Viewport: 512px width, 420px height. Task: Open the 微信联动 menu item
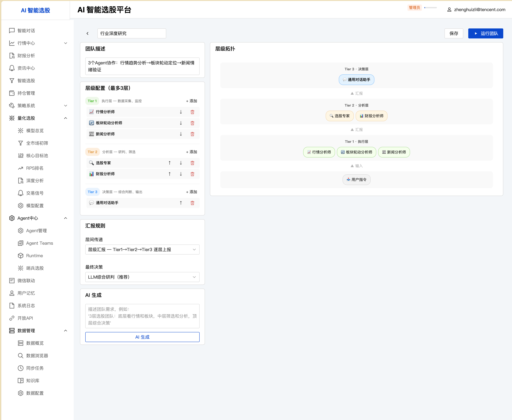coord(37,281)
